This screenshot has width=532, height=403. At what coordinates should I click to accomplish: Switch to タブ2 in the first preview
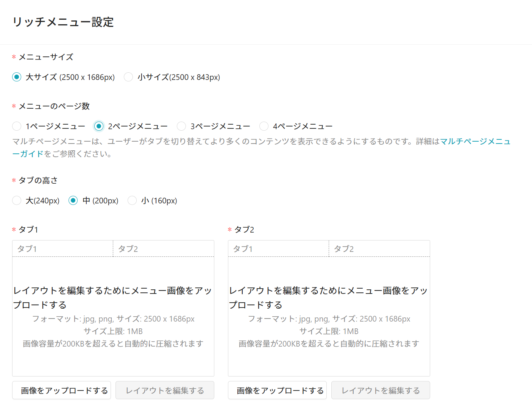click(x=163, y=248)
